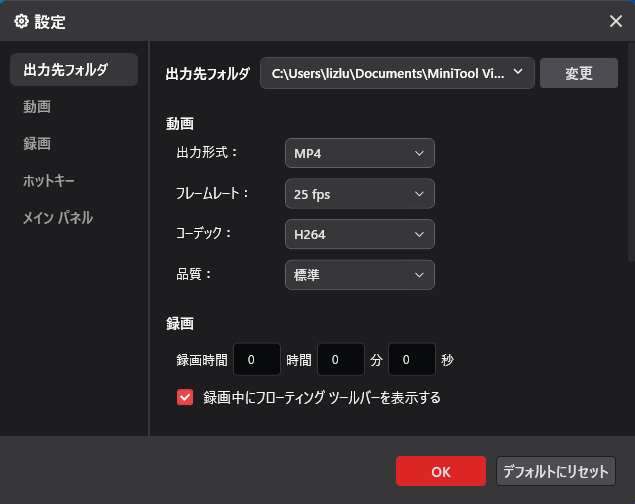Click the settings gear icon in title bar
The width and height of the screenshot is (635, 504).
coord(21,21)
